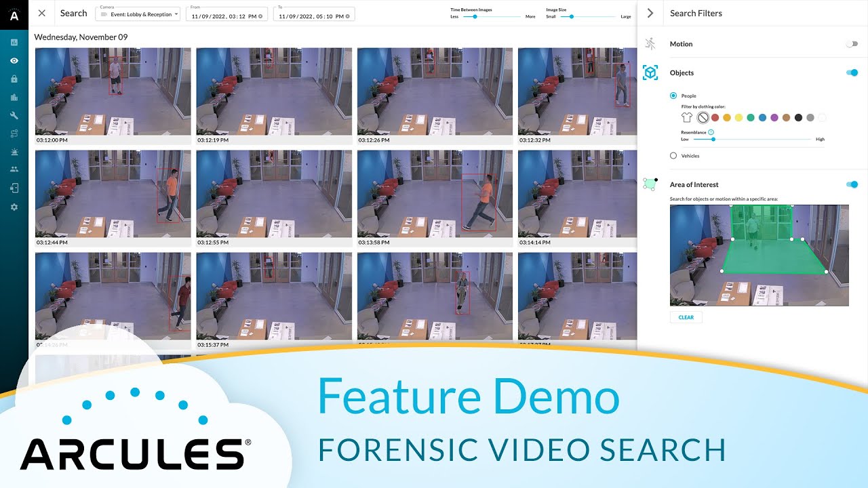Open the 03:12:19 PM thumbnail
868x488 pixels.
[x=274, y=91]
